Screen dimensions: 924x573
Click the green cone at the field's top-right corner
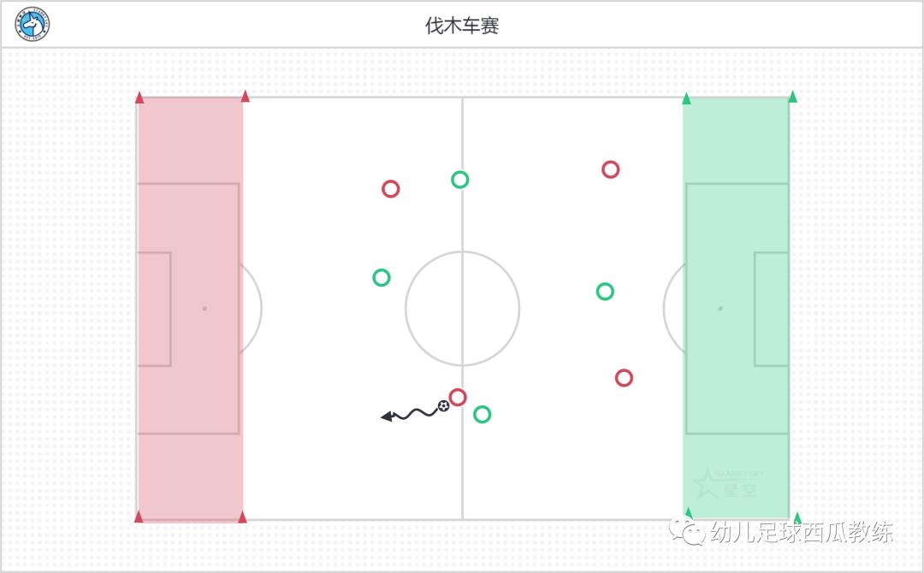[792, 97]
